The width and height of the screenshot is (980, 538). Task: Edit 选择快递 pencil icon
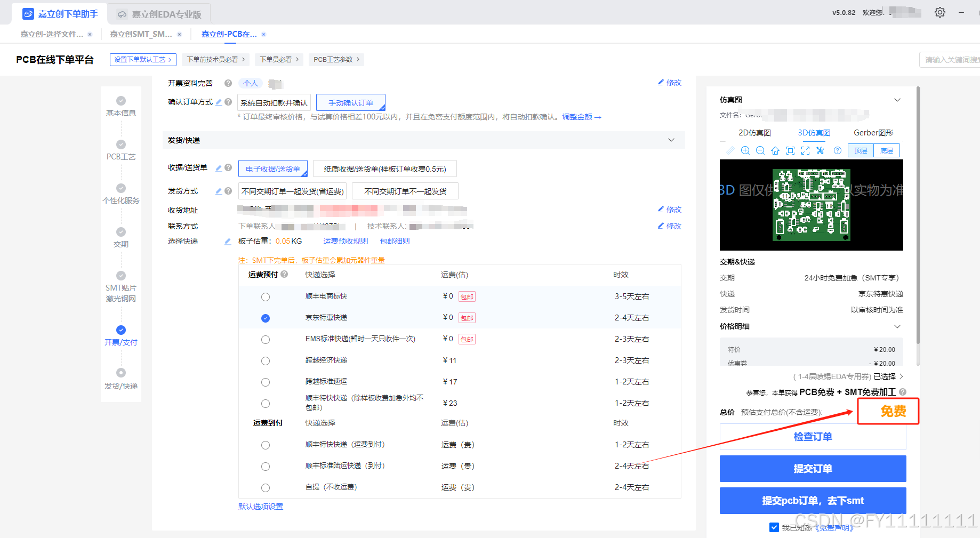click(228, 241)
